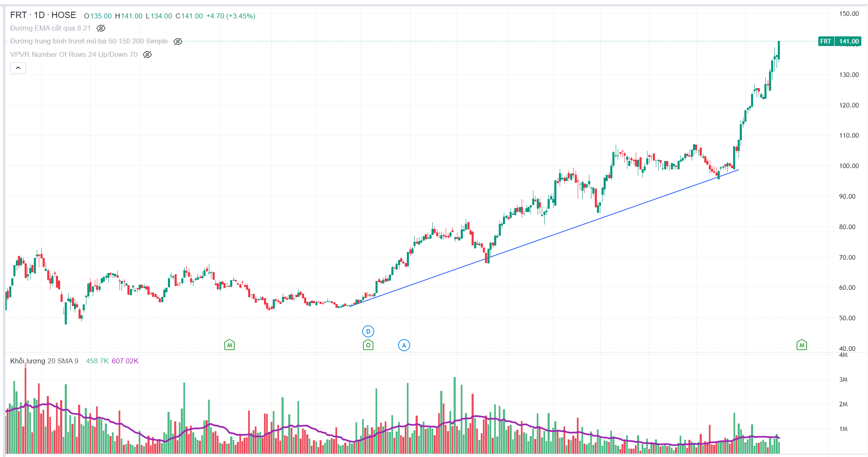The height and width of the screenshot is (457, 868).
Task: Toggle visibility of EMA 8 21 indicator
Action: 101,28
